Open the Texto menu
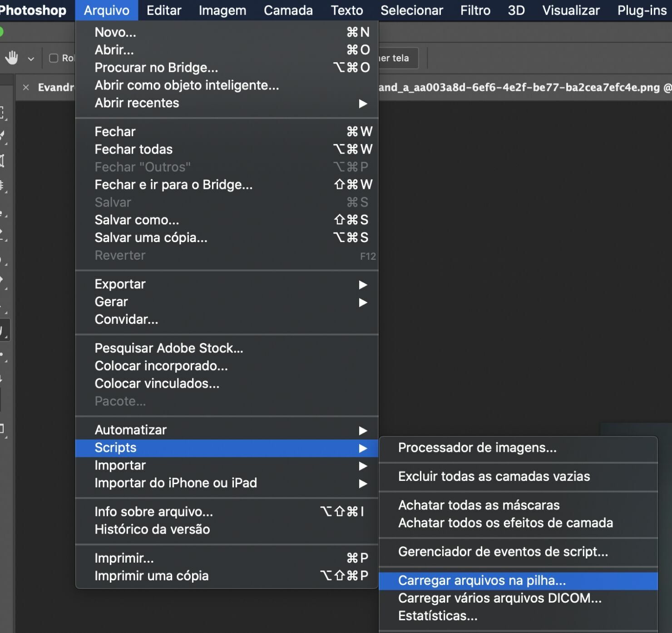Image resolution: width=672 pixels, height=633 pixels. (347, 10)
